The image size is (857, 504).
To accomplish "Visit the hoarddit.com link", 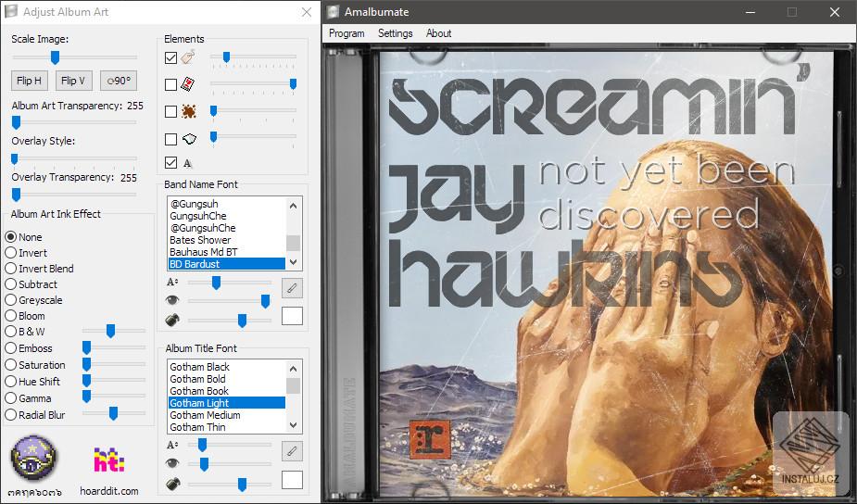I will [109, 491].
